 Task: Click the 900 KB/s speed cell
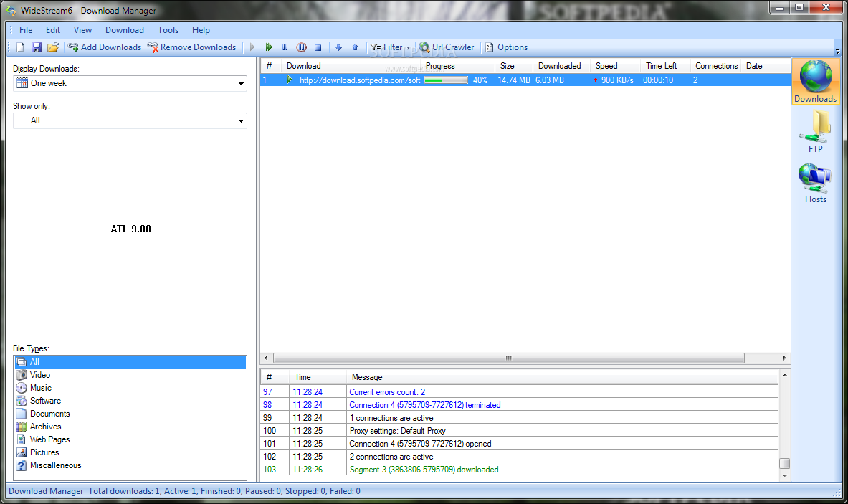(616, 80)
